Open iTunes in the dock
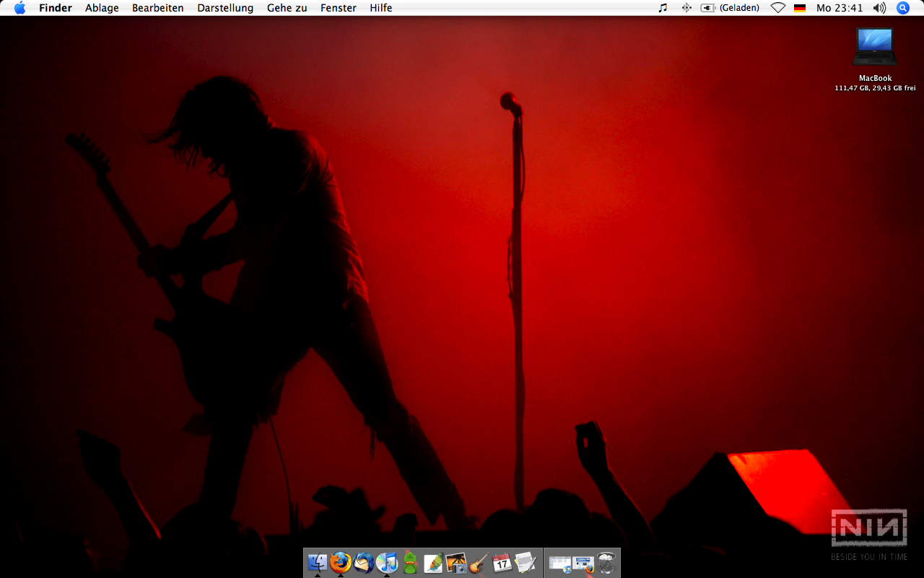Viewport: 924px width, 578px height. coord(387,562)
